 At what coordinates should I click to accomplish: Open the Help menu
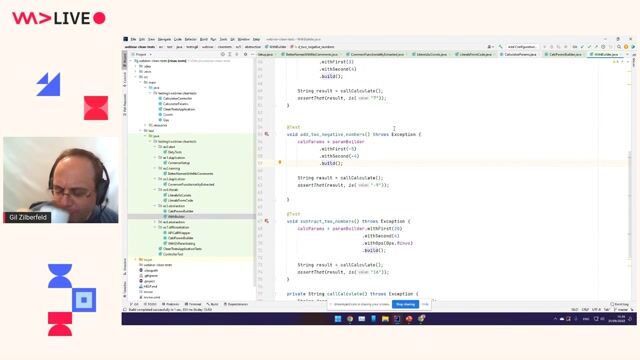coord(256,39)
